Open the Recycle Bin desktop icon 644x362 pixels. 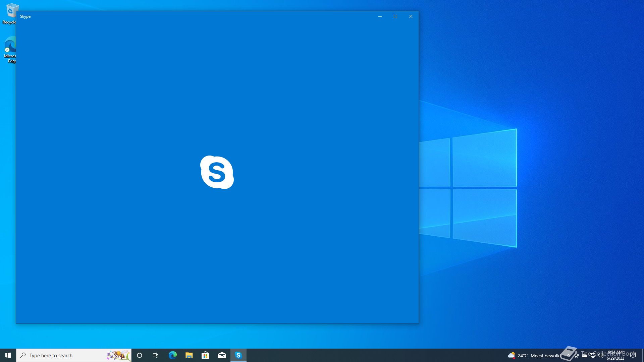(10, 13)
